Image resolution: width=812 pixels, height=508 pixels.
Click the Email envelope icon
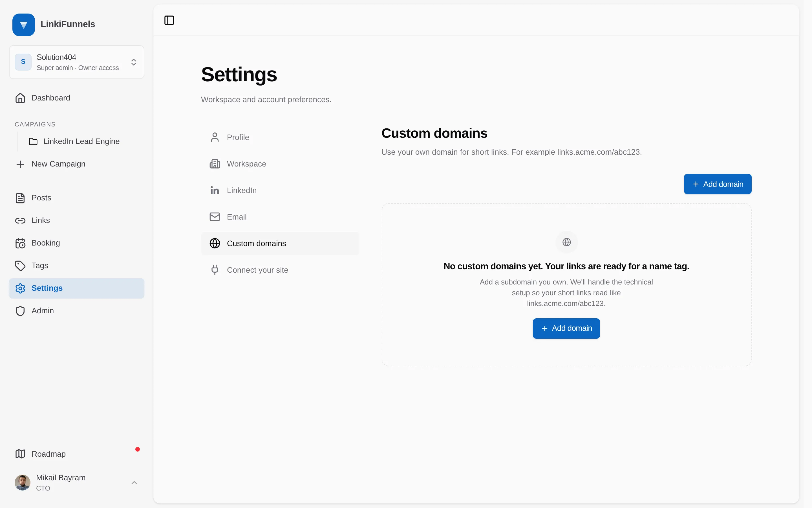pyautogui.click(x=215, y=217)
